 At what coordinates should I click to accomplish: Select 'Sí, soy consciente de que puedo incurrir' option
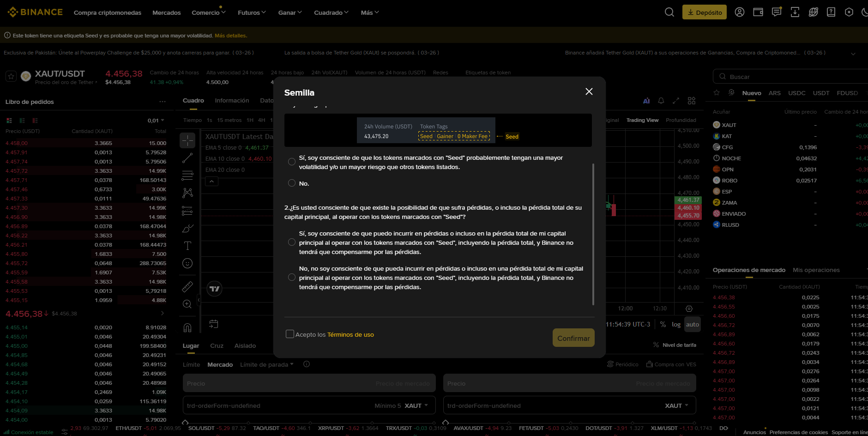tap(292, 242)
